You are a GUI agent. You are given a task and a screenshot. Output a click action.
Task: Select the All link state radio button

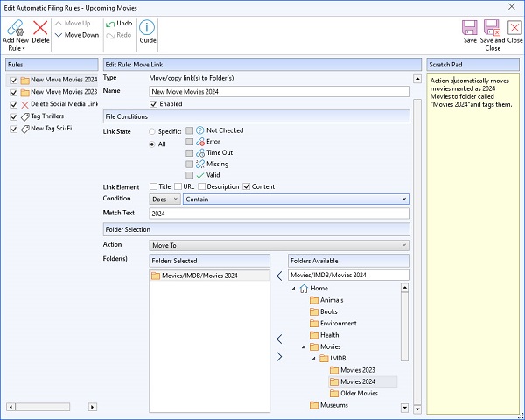[152, 144]
